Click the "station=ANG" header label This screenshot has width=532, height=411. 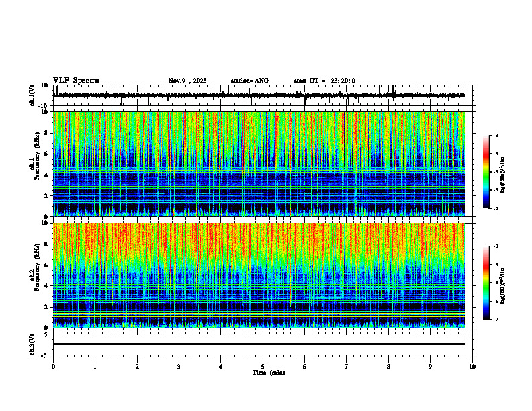(x=250, y=81)
